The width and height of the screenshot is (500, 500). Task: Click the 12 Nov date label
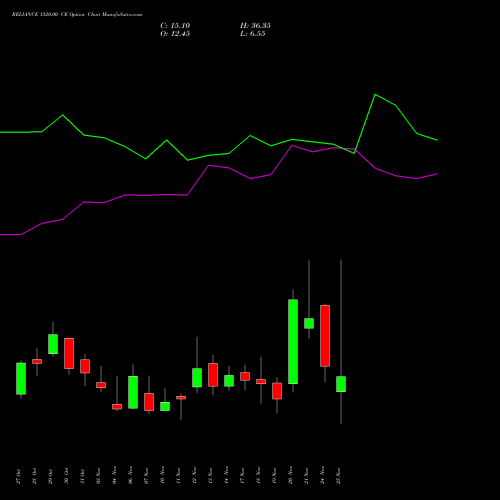tap(194, 476)
